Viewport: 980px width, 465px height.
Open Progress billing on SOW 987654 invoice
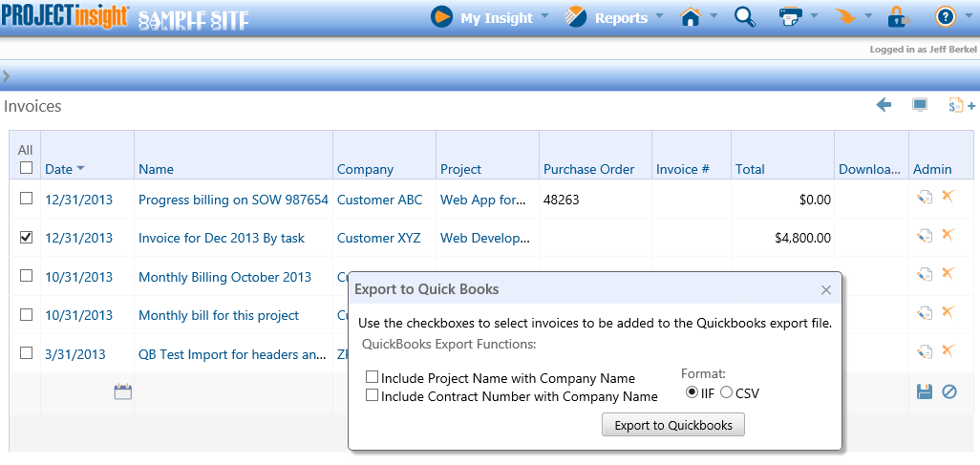click(x=233, y=200)
